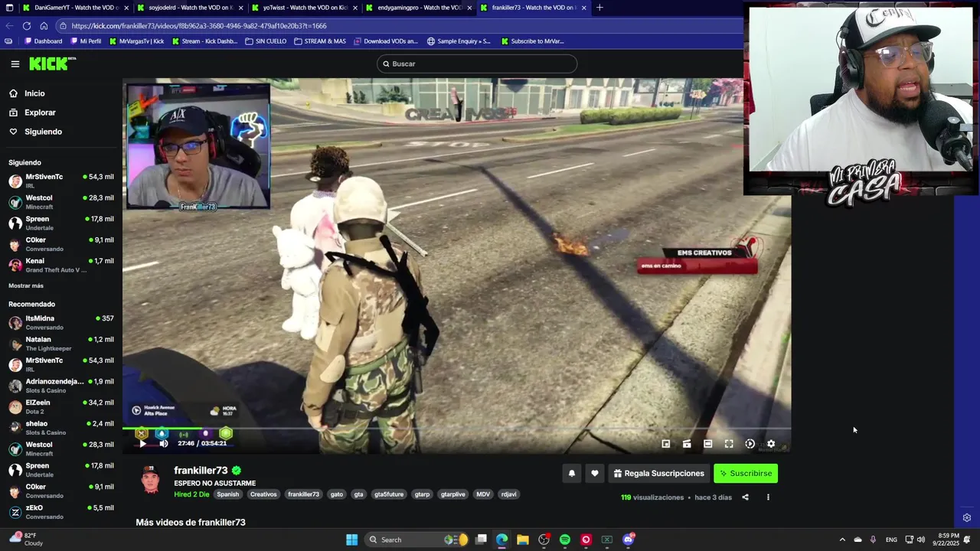Click the green Suscribirse button

coord(746,474)
